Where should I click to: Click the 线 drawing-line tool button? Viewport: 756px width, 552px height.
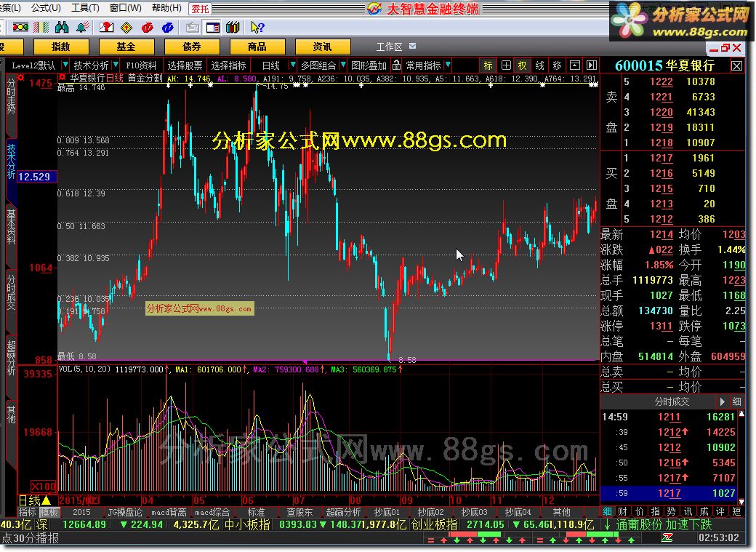click(539, 65)
